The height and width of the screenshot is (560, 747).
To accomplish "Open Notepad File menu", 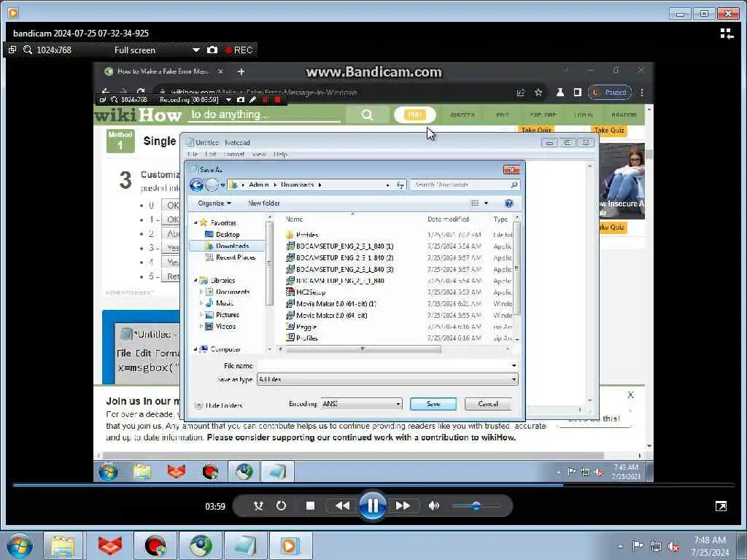I will click(x=193, y=155).
